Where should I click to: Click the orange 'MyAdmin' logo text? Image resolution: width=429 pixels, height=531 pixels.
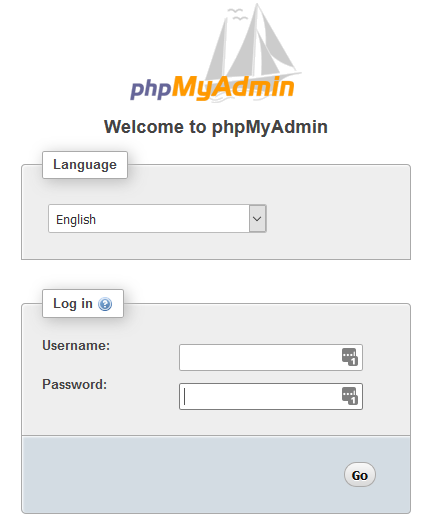click(x=233, y=88)
